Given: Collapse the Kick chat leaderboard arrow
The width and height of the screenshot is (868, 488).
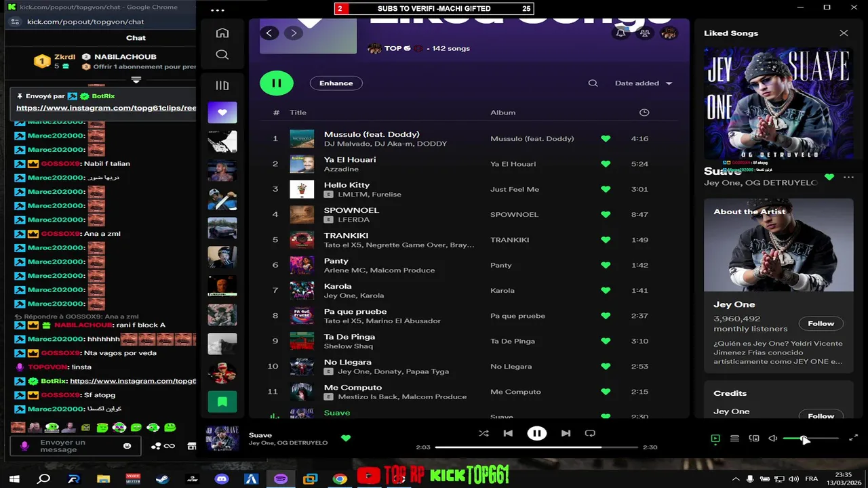Looking at the screenshot, I should (x=136, y=80).
